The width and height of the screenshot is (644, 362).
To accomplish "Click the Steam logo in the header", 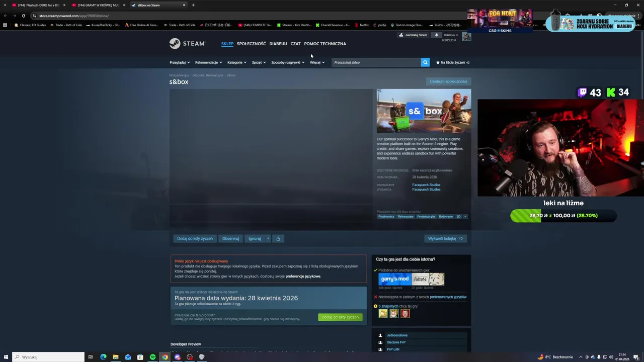I will pyautogui.click(x=187, y=44).
